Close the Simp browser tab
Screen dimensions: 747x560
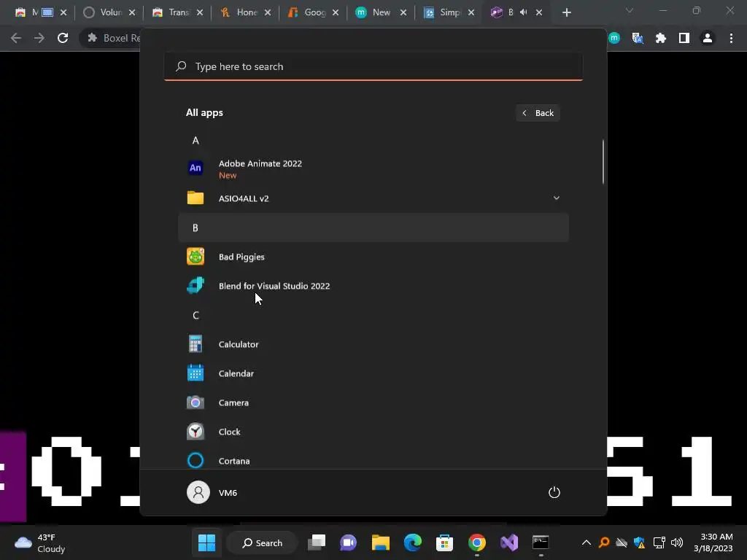pos(471,12)
